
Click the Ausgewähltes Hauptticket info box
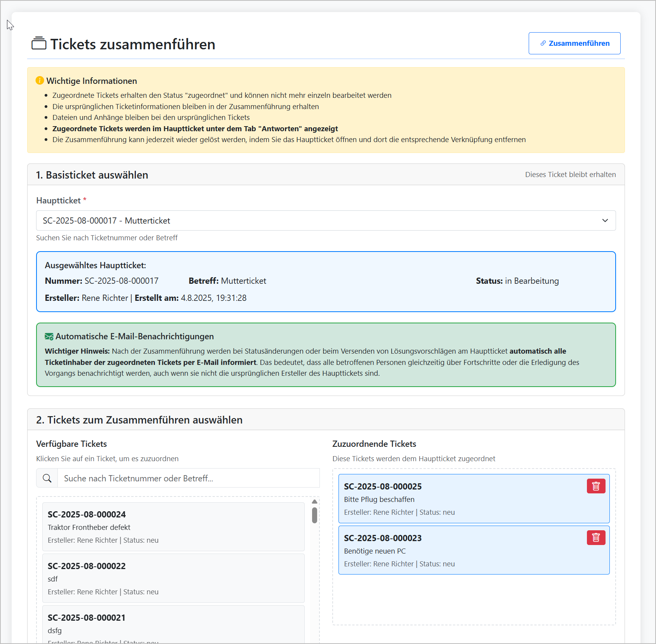(x=325, y=282)
